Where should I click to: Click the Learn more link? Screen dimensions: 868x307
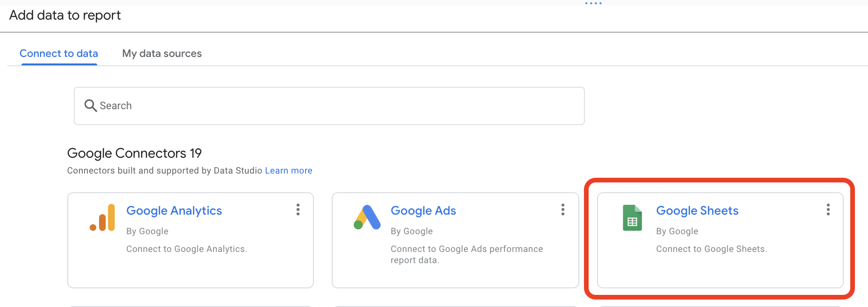289,171
